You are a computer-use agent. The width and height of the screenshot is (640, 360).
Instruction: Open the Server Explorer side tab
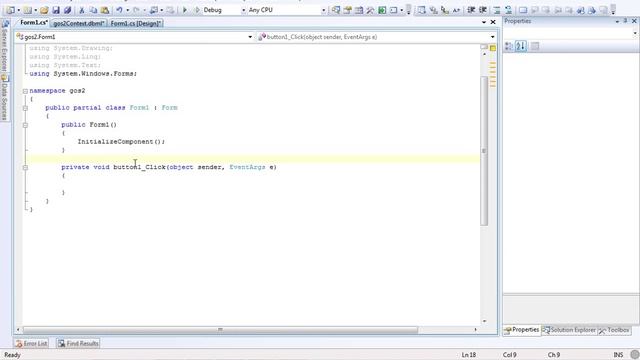click(4, 46)
